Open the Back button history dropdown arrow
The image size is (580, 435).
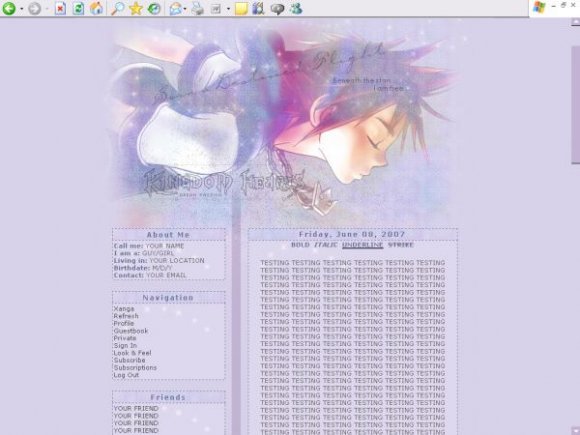pyautogui.click(x=21, y=9)
